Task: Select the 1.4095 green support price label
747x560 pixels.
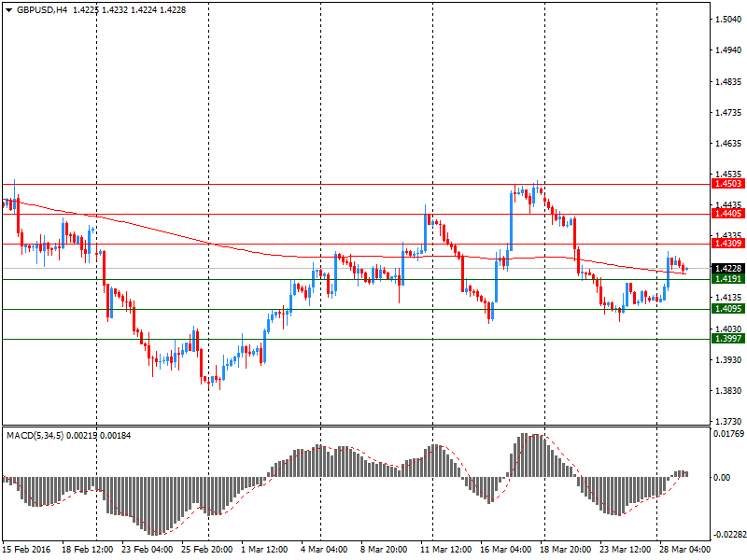Action: [x=727, y=309]
